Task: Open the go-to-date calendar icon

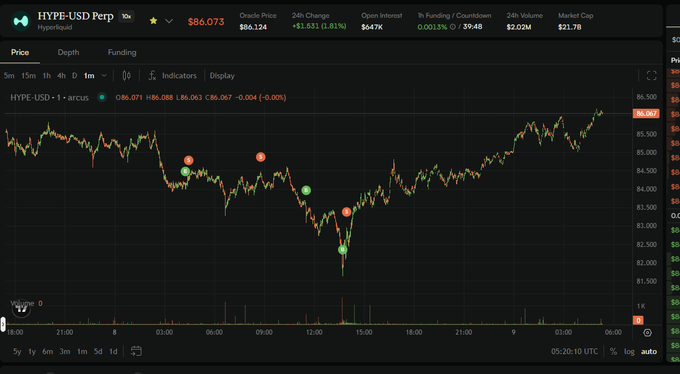Action: (x=136, y=351)
